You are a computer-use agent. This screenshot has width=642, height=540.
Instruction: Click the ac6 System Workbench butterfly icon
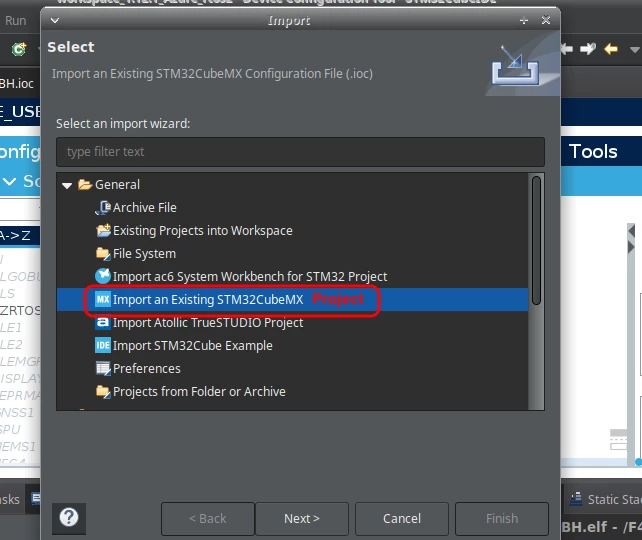103,276
